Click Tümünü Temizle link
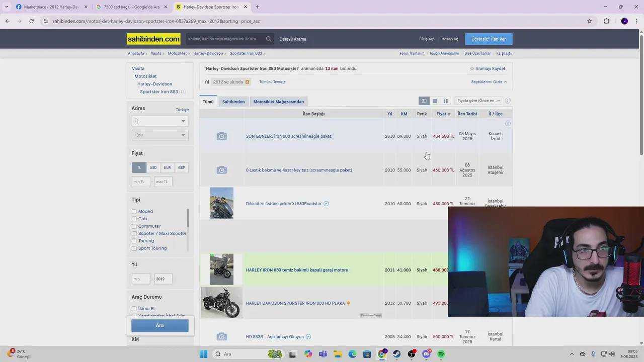 point(272,82)
